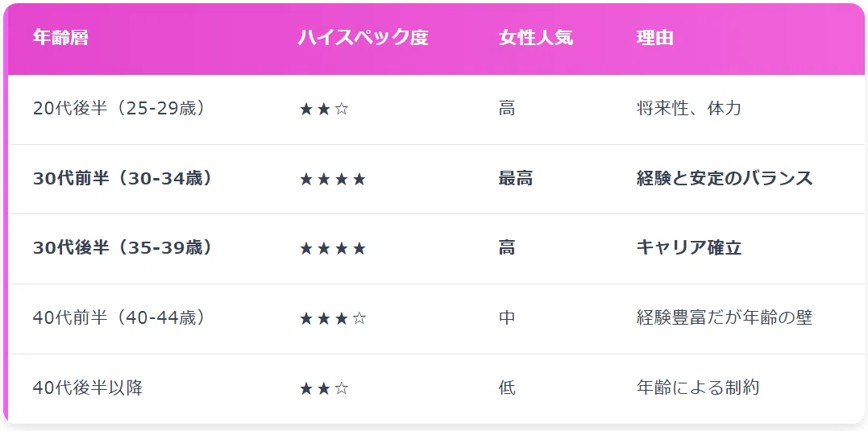Click the 女性人気 column header
Image resolution: width=868 pixels, height=431 pixels.
pyautogui.click(x=536, y=38)
